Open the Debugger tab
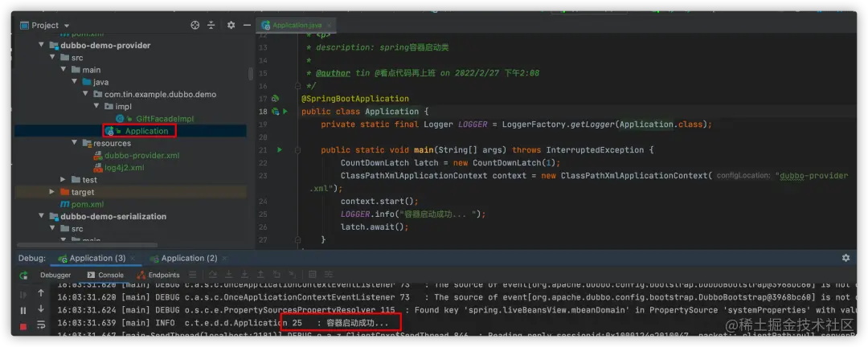Viewport: 868px width, 347px height. coord(55,275)
